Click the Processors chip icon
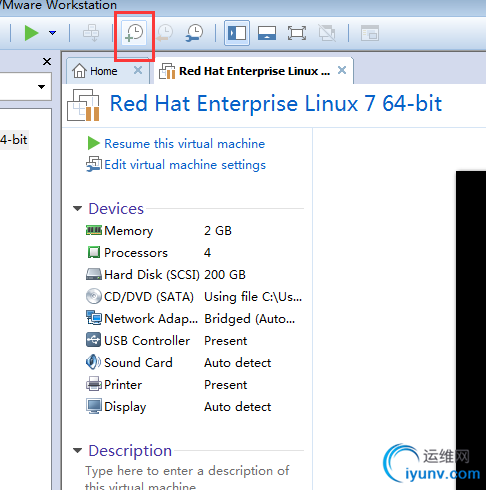 point(94,252)
